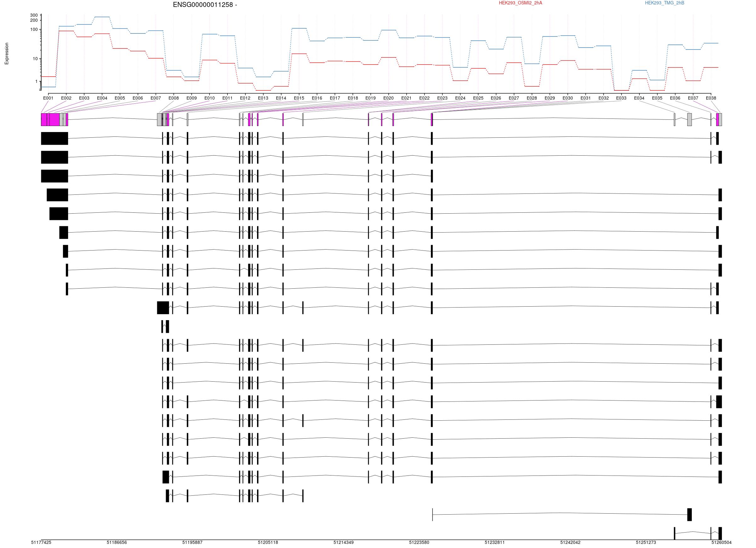This screenshot has width=756, height=548.
Task: Click exon label E023
Action: [442, 98]
